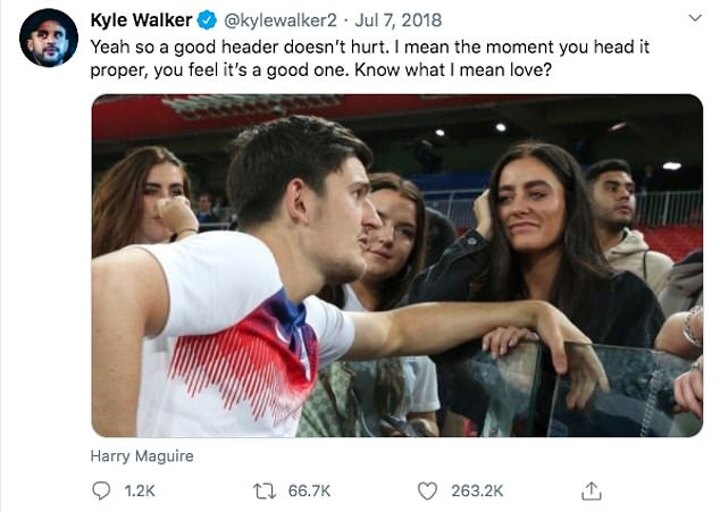Click the Jul 7, 2018 timestamp

[399, 20]
